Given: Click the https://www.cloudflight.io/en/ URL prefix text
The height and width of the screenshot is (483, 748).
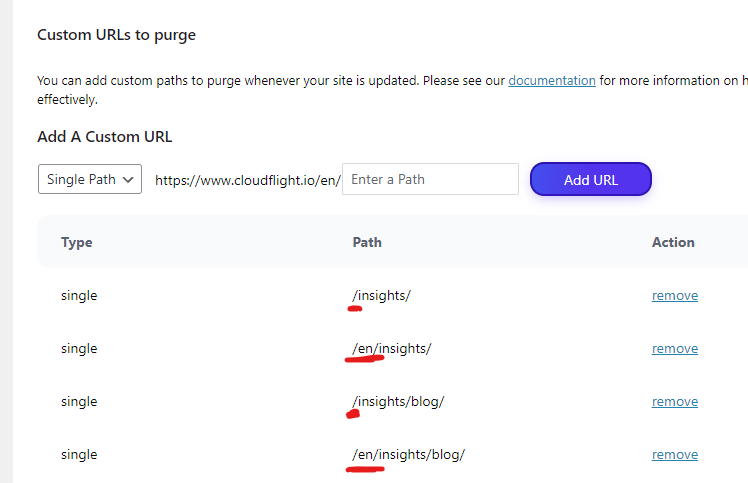Looking at the screenshot, I should 248,180.
